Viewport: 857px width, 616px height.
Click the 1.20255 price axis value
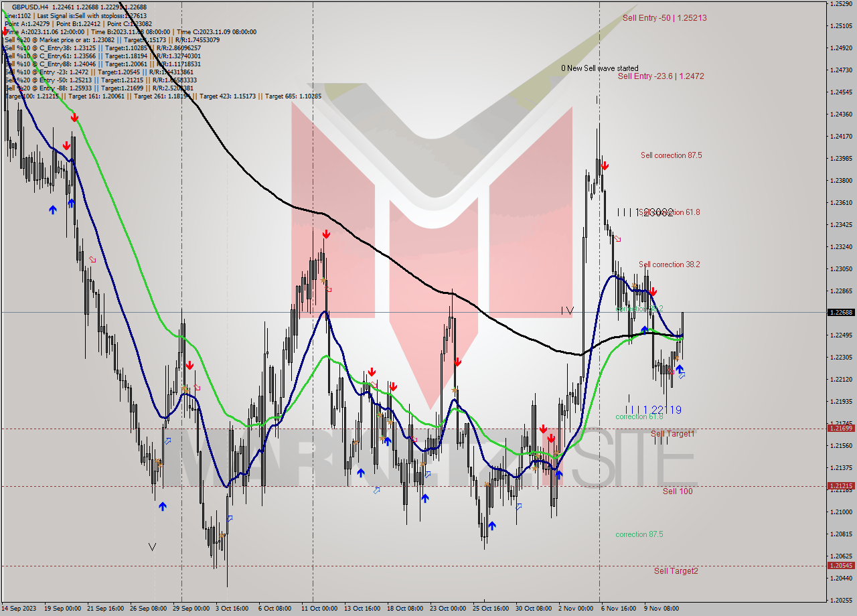(x=841, y=601)
